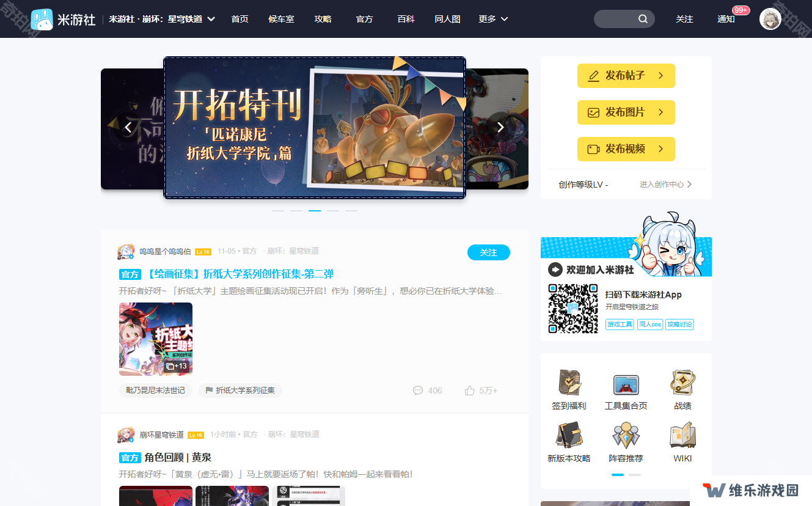This screenshot has height=506, width=812.
Task: Click the Lv.16 badge beside 呜呜是个呜呜伯
Action: [203, 252]
